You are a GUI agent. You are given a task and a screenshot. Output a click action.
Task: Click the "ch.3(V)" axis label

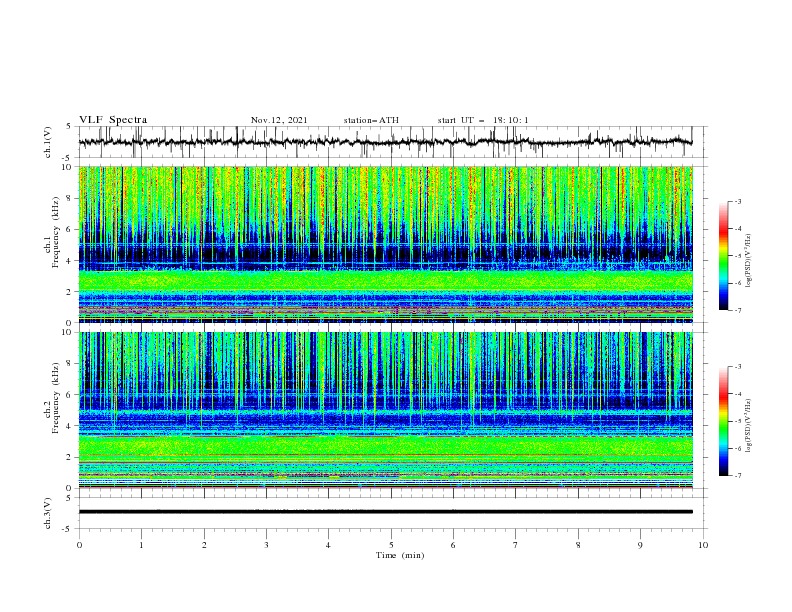click(x=48, y=513)
